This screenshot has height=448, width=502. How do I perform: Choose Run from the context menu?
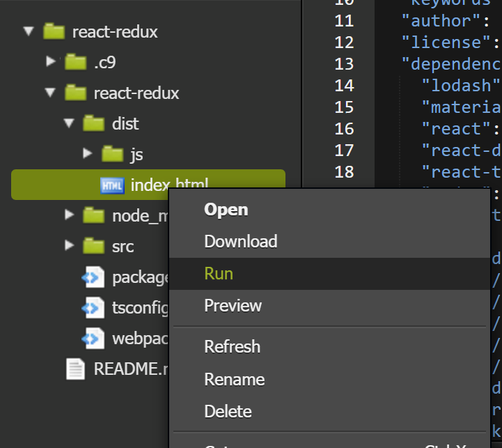point(329,274)
